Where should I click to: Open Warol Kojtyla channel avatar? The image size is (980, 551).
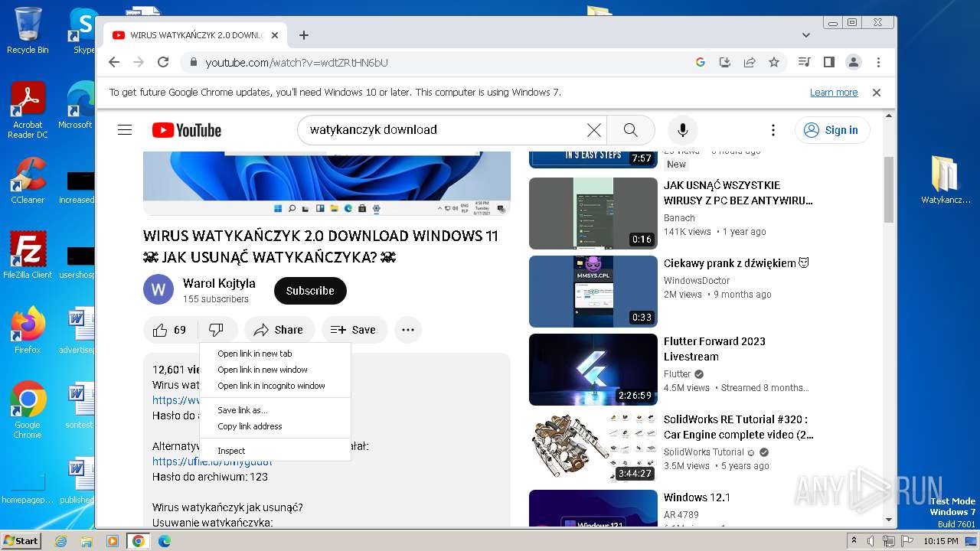(x=158, y=290)
